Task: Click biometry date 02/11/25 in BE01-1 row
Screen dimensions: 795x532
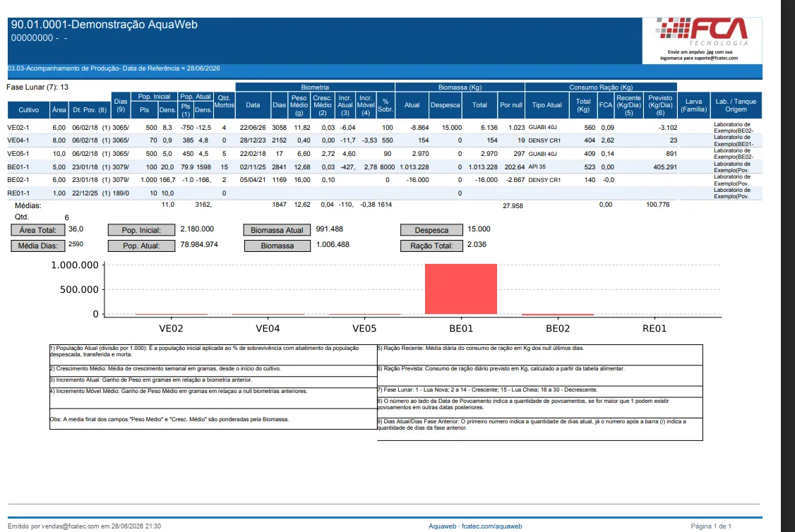Action: tap(253, 167)
